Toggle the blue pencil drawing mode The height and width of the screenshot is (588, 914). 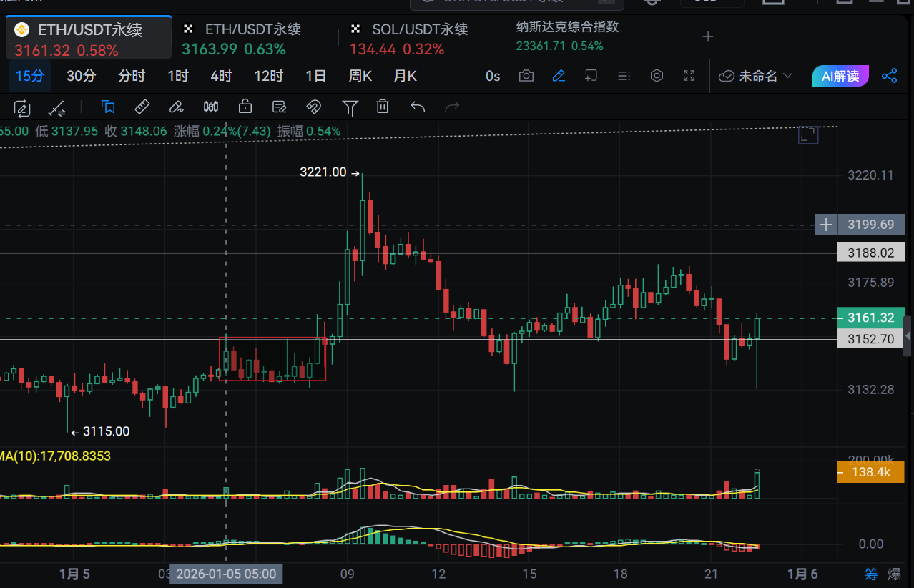[559, 76]
